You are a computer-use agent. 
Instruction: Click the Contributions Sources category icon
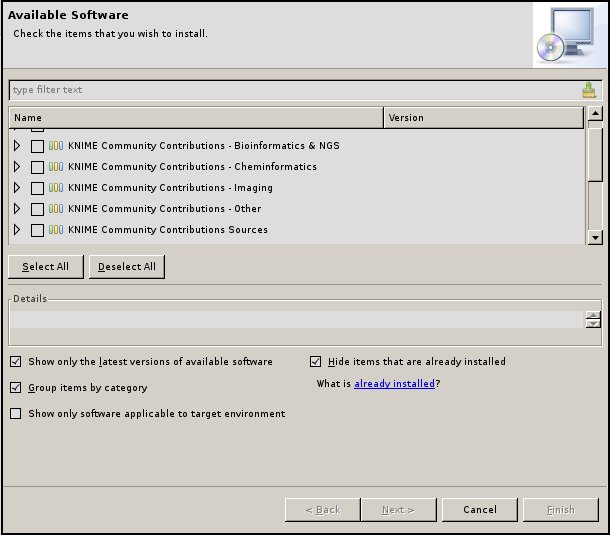point(56,230)
